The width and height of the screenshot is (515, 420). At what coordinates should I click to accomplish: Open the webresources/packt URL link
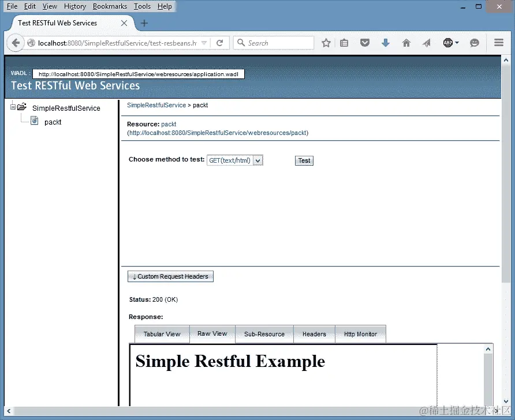tap(218, 133)
